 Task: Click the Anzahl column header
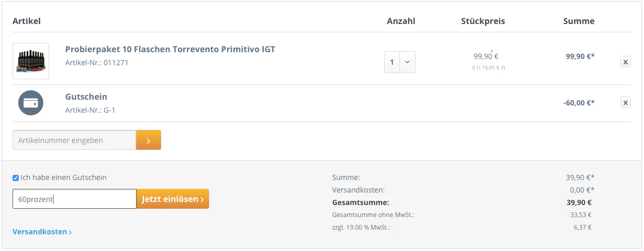(401, 21)
